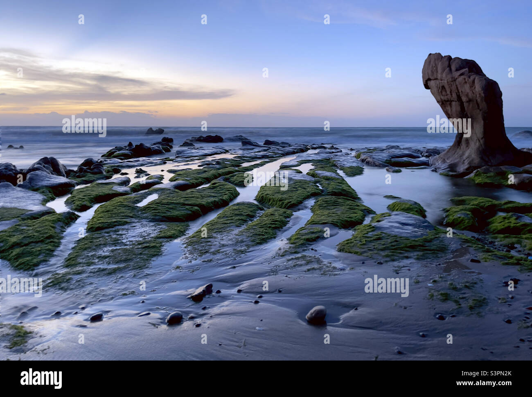Select the "Image ID: S3PN2K" text
The image size is (532, 397).
(x=483, y=374)
